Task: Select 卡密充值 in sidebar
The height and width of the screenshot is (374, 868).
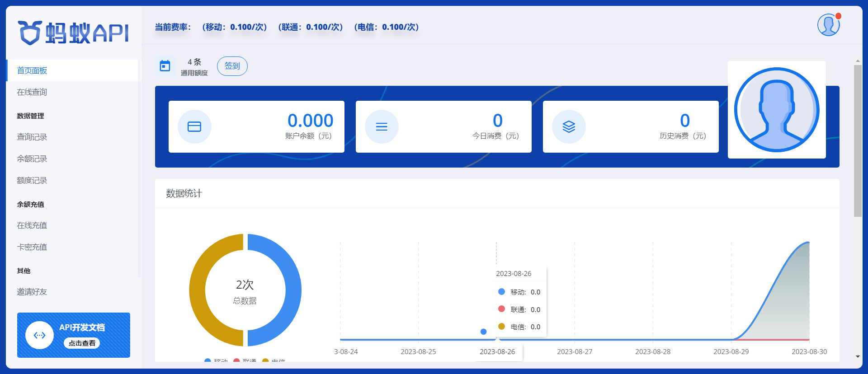Action: point(32,247)
